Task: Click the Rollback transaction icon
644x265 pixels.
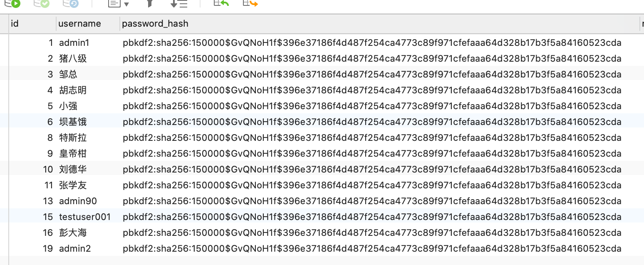Action: [x=71, y=4]
